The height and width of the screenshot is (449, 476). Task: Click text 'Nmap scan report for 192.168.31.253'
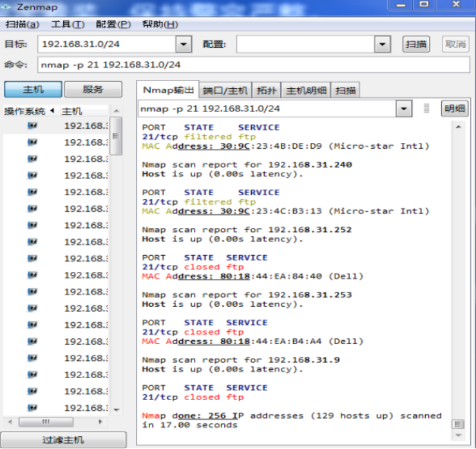click(x=247, y=295)
